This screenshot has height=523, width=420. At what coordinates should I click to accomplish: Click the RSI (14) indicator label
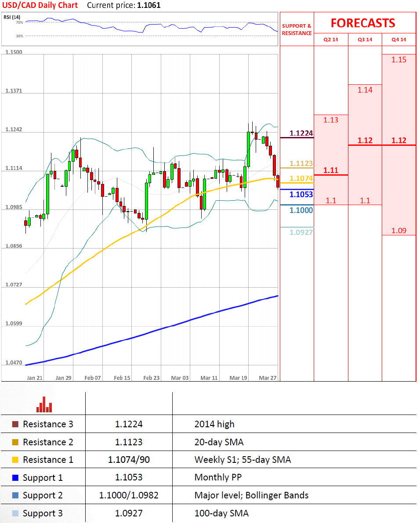[12, 17]
